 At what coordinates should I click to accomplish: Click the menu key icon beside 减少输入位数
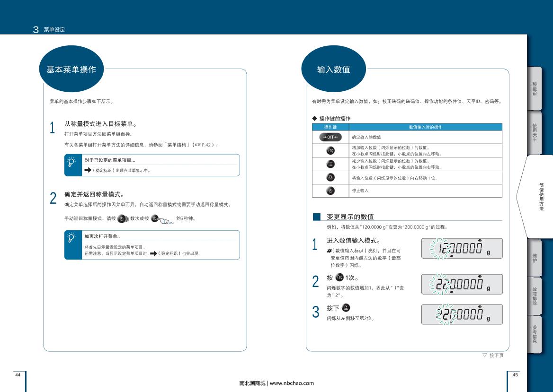click(330, 164)
